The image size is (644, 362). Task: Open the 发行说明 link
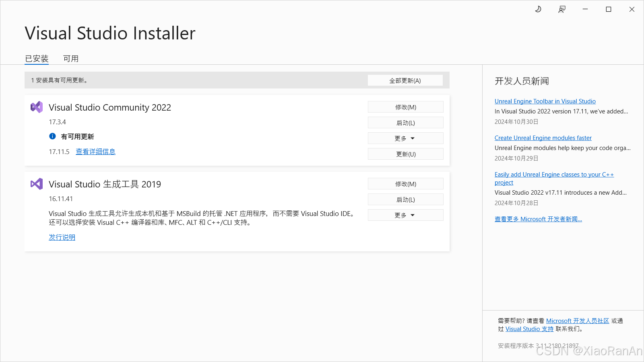pyautogui.click(x=62, y=237)
